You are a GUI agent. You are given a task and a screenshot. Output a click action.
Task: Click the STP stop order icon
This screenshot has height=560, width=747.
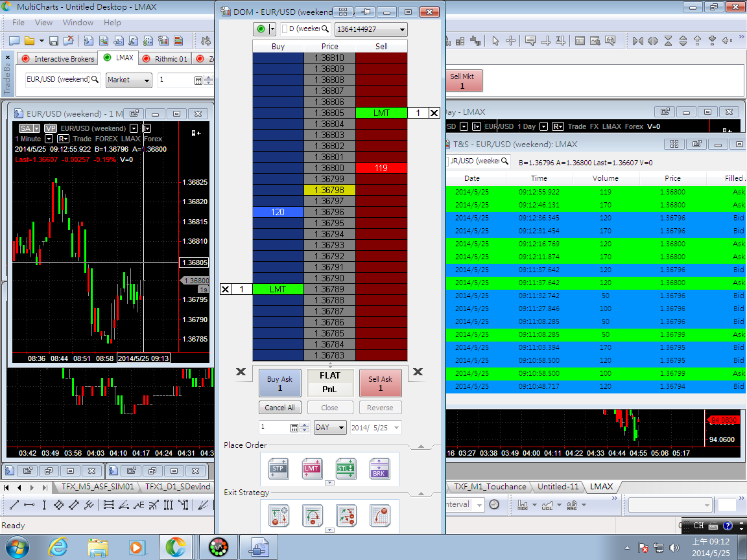(x=278, y=469)
